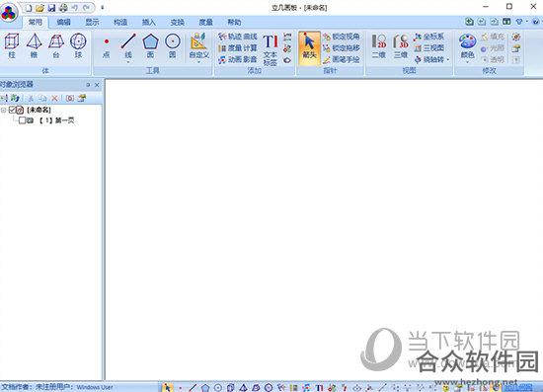Click the gear settings icon in 修改 group
This screenshot has width=543, height=392.
pos(516,37)
